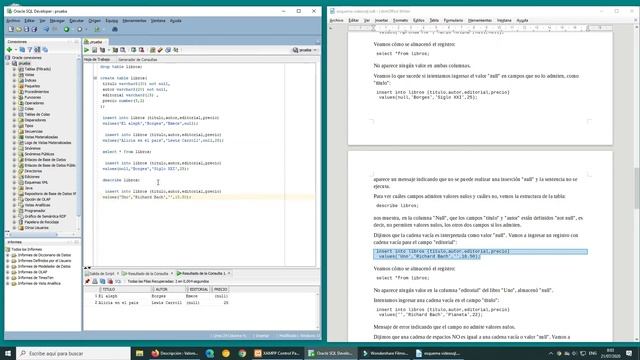The height and width of the screenshot is (360, 640).
Task: Expand the Secuencias tree node
Action: click(14, 131)
